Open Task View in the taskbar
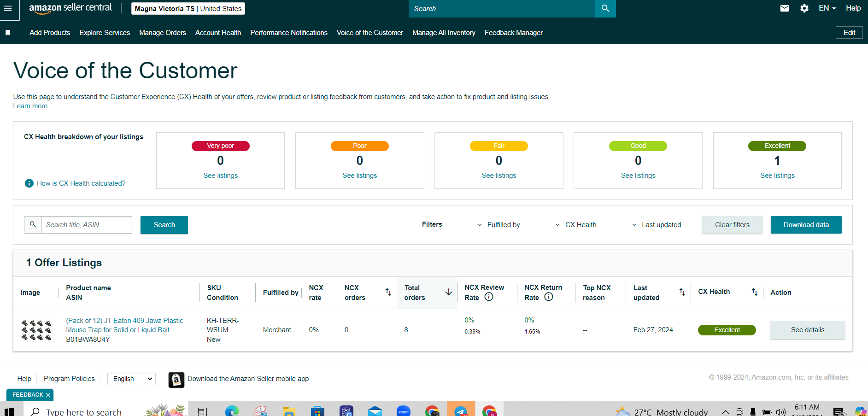Screen dimensions: 868x416 (203, 411)
